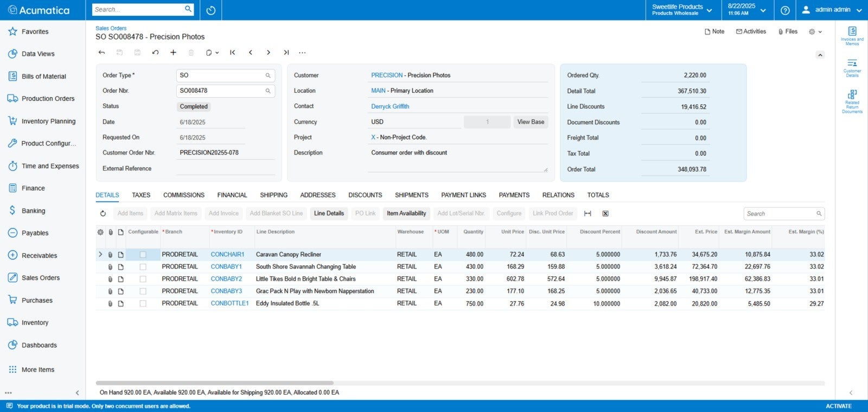Fit grid columns to width icon
This screenshot has width=868, height=412.
(588, 213)
